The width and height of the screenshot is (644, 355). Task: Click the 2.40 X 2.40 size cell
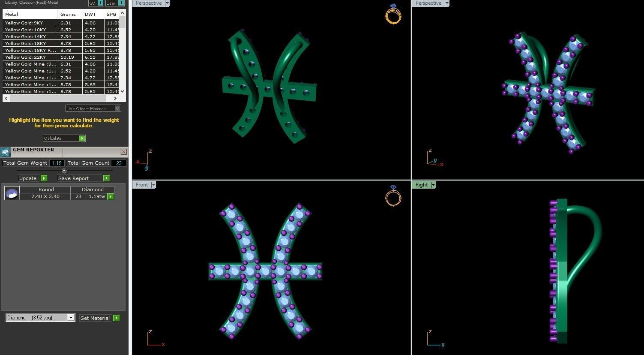pyautogui.click(x=45, y=196)
